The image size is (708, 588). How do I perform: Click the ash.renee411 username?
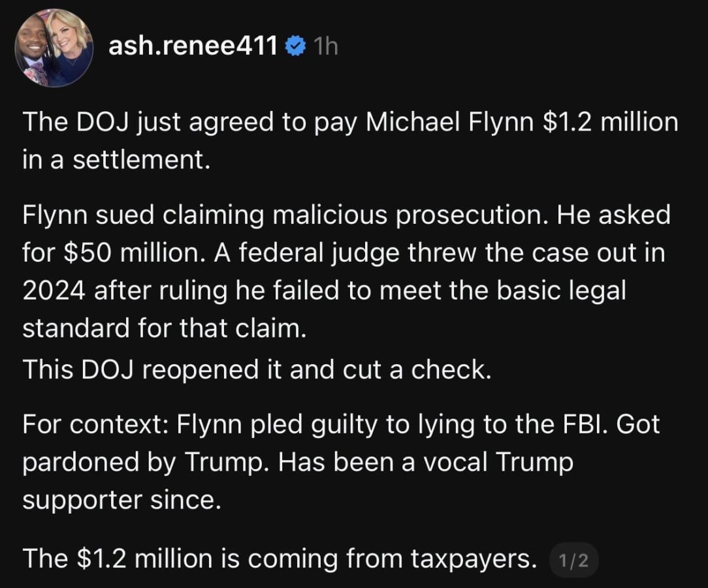tap(193, 46)
